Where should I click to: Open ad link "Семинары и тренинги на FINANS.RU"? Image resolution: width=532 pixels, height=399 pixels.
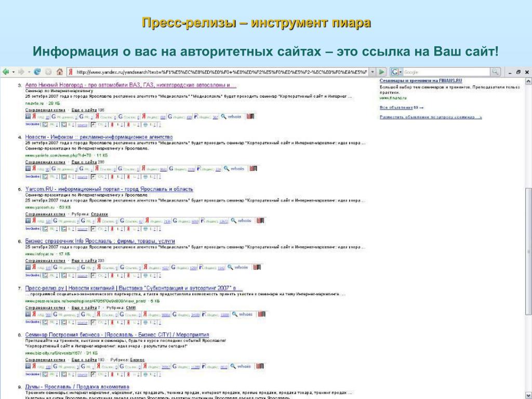coord(421,81)
